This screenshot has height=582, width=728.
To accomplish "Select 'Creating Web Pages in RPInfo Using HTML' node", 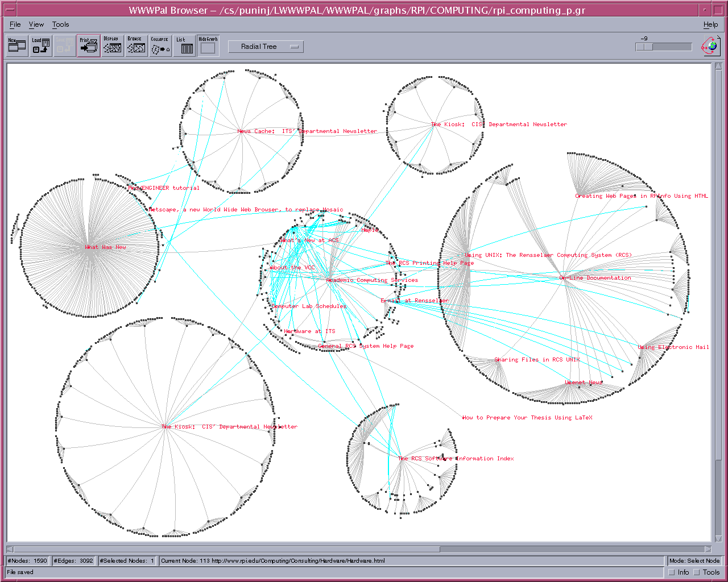I will [642, 196].
